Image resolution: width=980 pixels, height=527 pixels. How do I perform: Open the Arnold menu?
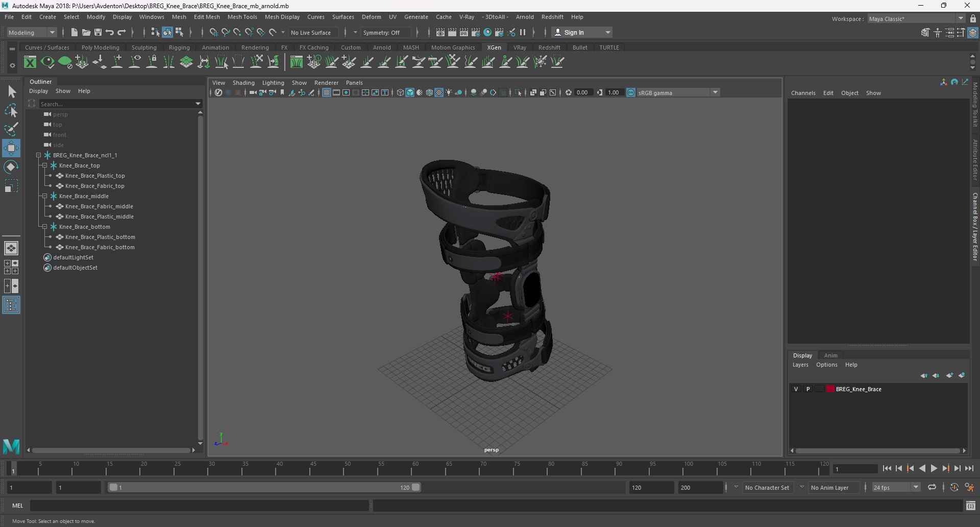pos(525,17)
